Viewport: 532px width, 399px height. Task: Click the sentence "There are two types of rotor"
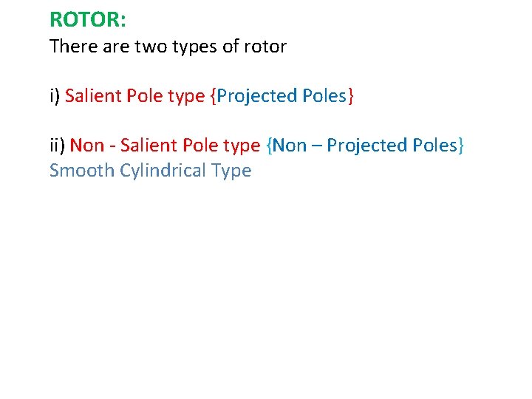coord(168,47)
